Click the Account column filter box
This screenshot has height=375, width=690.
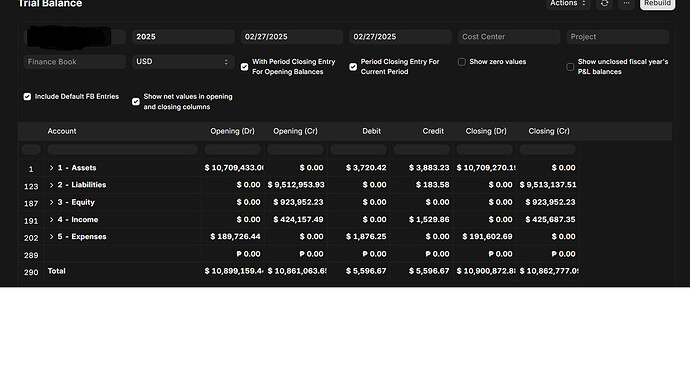[122, 149]
